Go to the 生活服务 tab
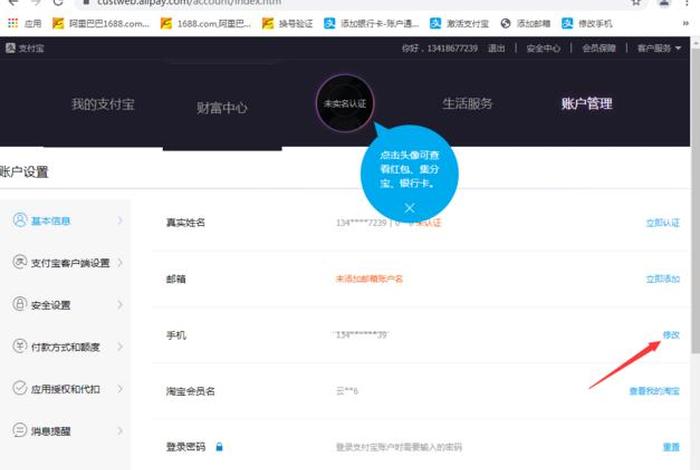Screen dimensions: 700x470 point(467,104)
